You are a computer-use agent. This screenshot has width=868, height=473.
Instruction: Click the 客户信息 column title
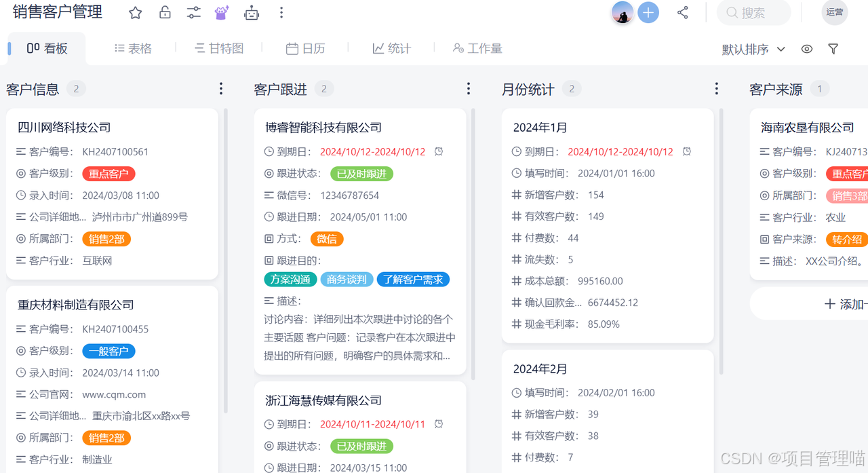(33, 89)
